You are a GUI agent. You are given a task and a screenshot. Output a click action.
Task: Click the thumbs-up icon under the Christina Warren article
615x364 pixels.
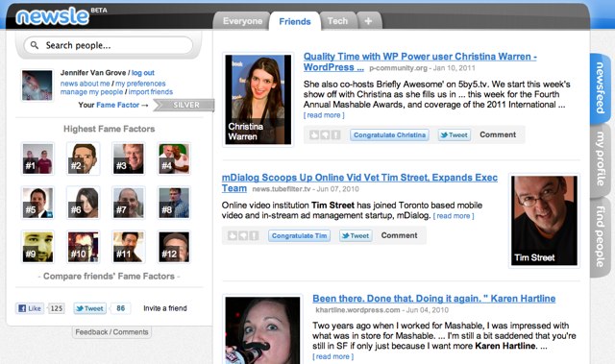[314, 135]
